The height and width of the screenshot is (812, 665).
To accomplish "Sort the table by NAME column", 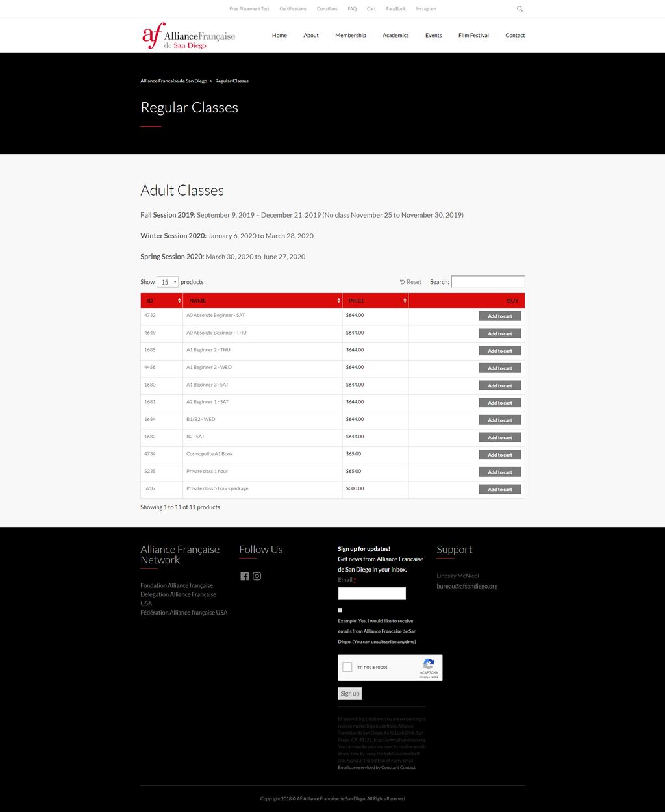I will [262, 301].
